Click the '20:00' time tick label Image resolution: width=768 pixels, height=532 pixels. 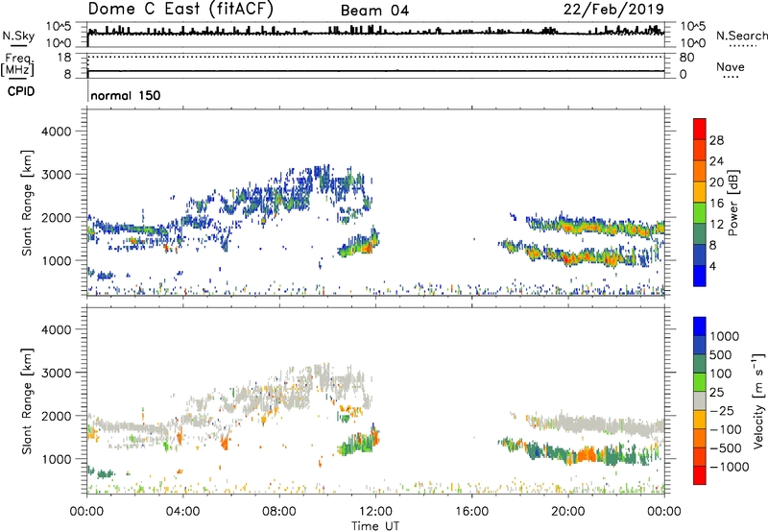[x=568, y=512]
